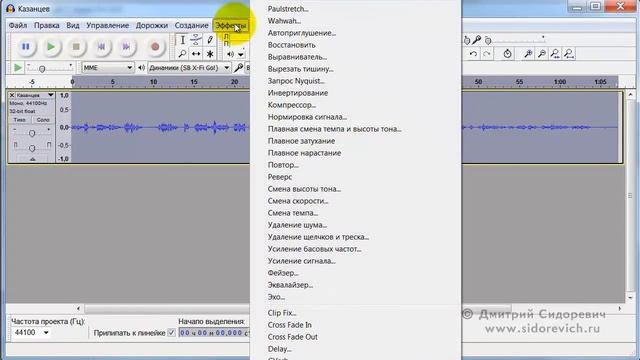Open the Вид menu
Image resolution: width=640 pixels, height=360 pixels.
(x=73, y=25)
